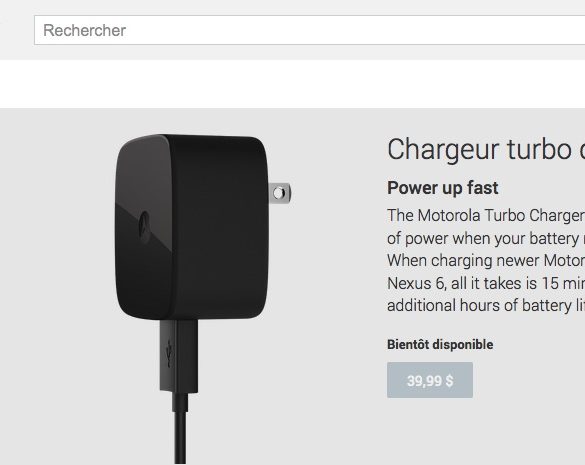The image size is (585, 465).
Task: Click the USB connector housing under the charger
Action: [179, 355]
